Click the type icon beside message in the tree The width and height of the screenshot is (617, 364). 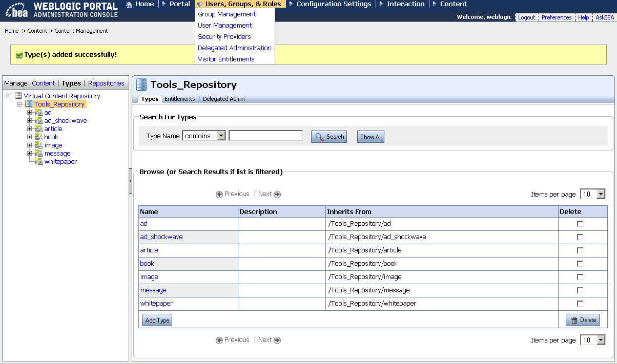[x=38, y=153]
